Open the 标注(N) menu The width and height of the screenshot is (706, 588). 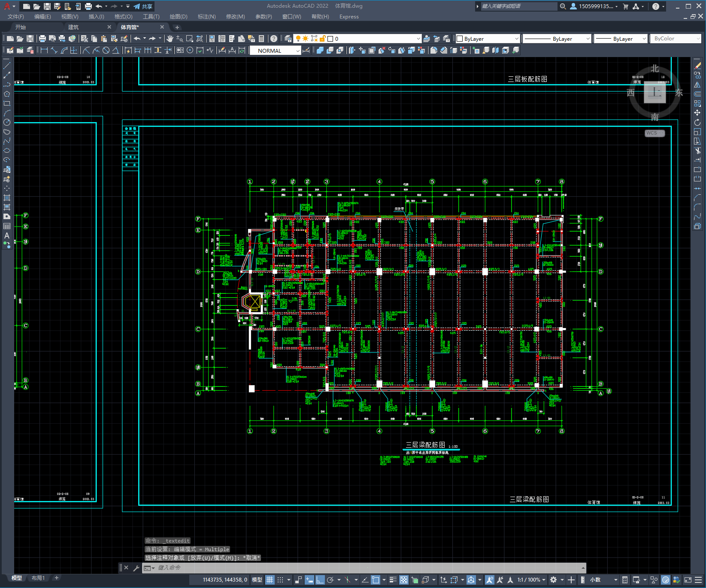[x=206, y=17]
